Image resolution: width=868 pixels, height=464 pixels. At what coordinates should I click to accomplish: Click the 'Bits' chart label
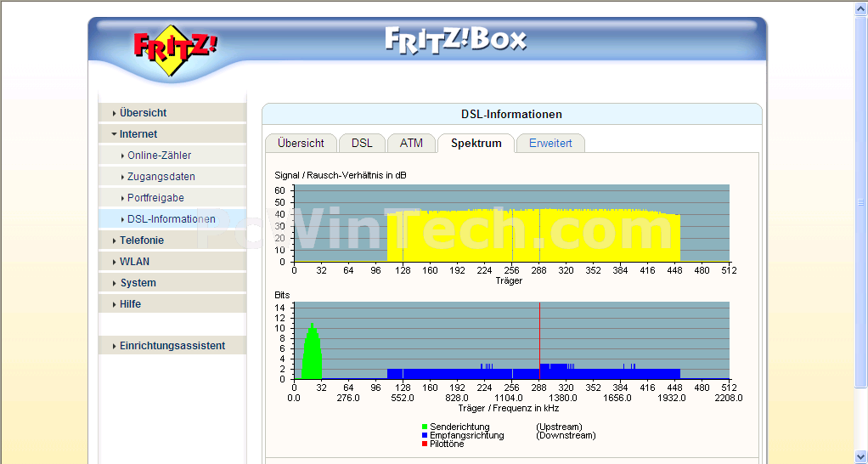[282, 295]
